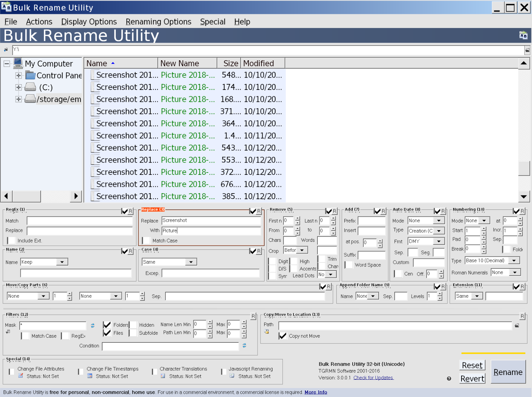532x397 pixels.
Task: Enable Match Case in Replace section
Action: click(x=146, y=240)
